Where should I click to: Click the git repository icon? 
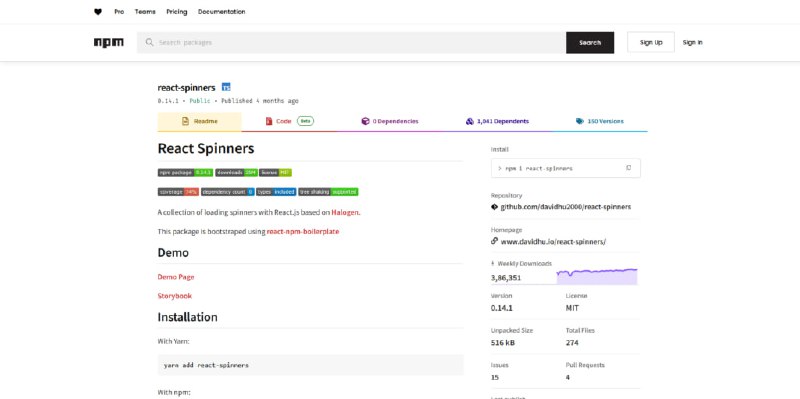click(x=494, y=207)
